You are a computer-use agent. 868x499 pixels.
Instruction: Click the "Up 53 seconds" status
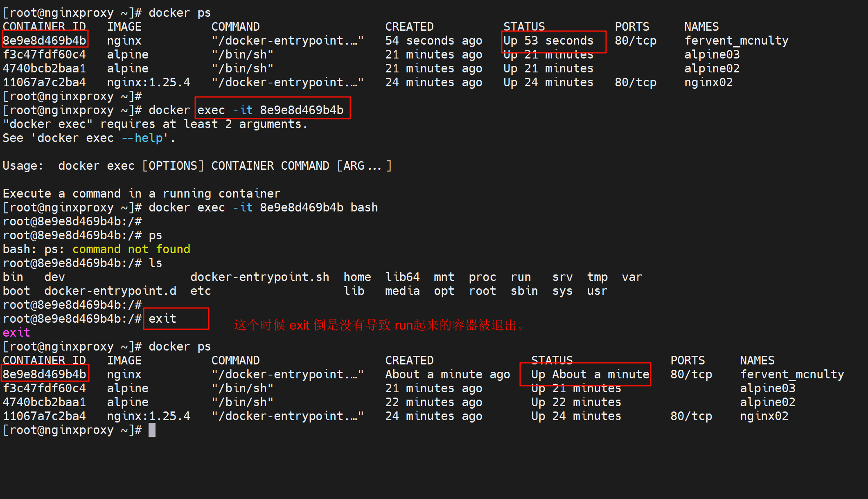548,40
